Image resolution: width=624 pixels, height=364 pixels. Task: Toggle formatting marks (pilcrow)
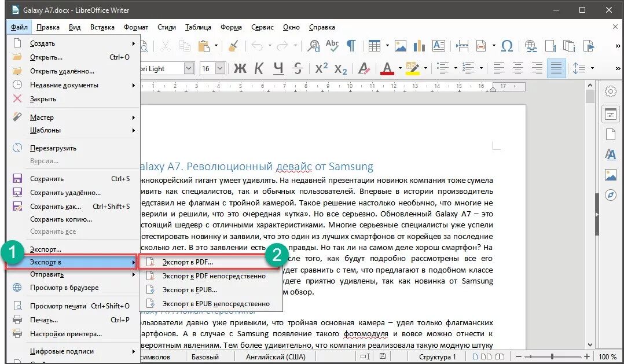(351, 46)
